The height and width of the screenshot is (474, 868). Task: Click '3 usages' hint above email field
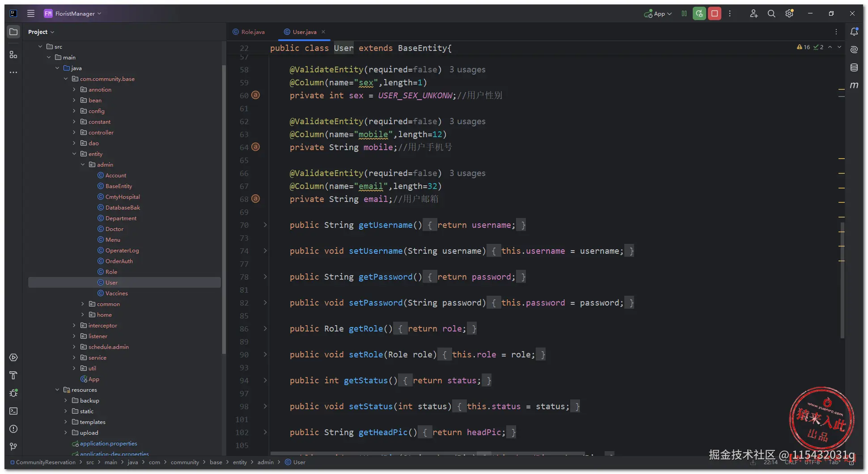click(467, 173)
